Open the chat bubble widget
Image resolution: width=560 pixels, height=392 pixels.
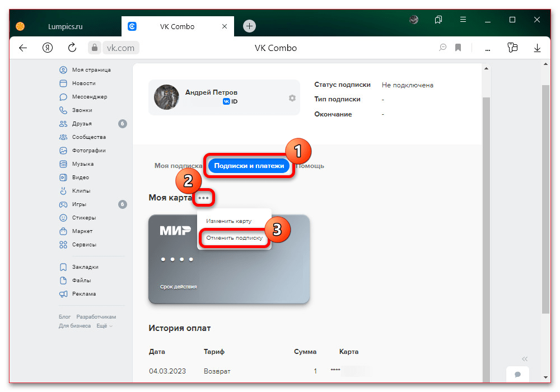[517, 374]
